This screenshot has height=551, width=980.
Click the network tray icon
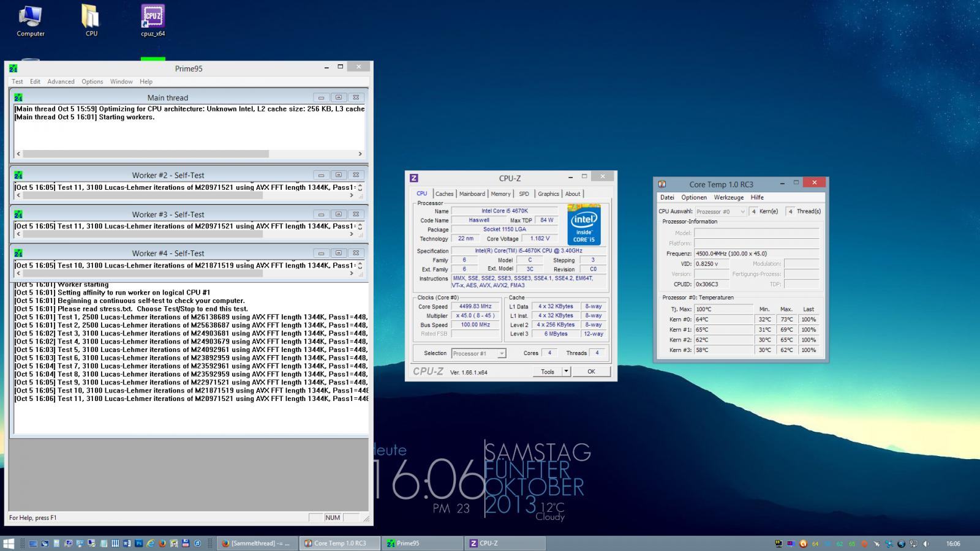coord(913,543)
